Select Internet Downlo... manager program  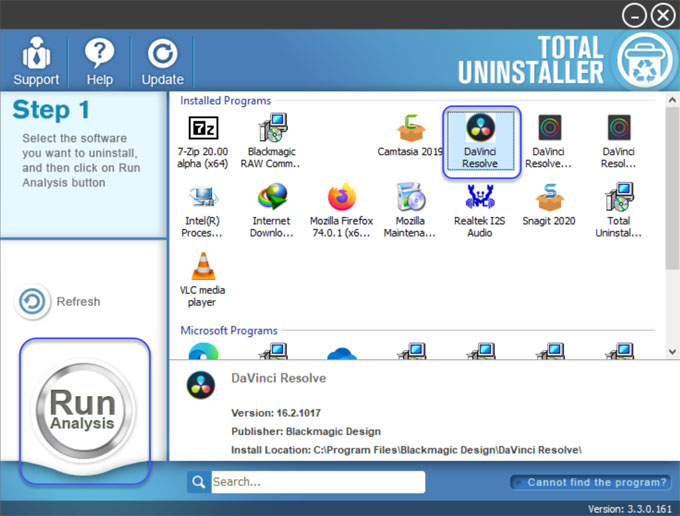click(x=271, y=211)
